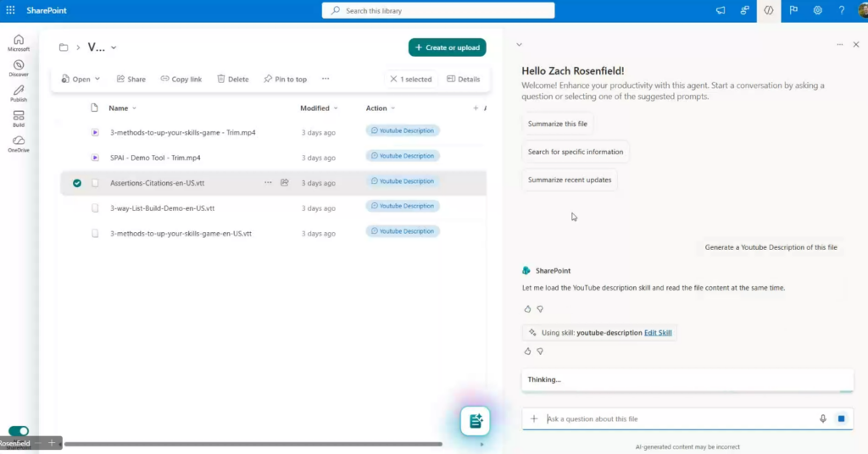Expand the library name breadcrumb chevron

click(x=114, y=48)
